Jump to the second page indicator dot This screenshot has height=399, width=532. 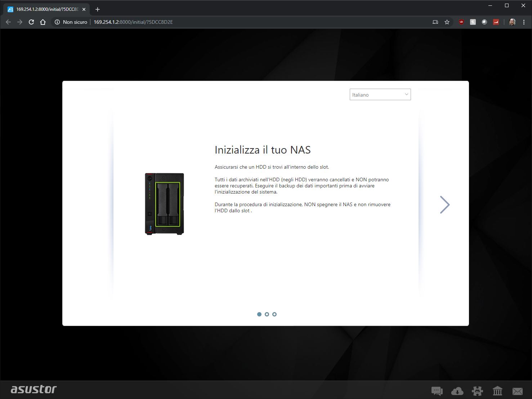coord(267,314)
